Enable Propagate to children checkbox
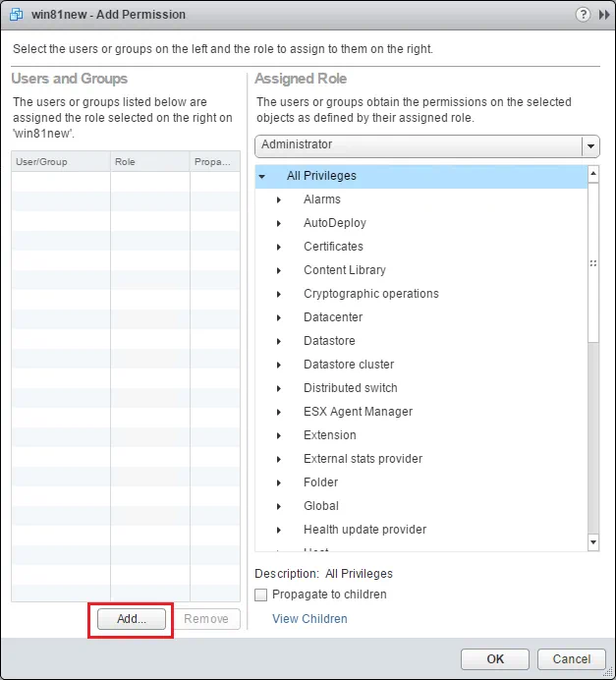Image resolution: width=616 pixels, height=680 pixels. (260, 595)
